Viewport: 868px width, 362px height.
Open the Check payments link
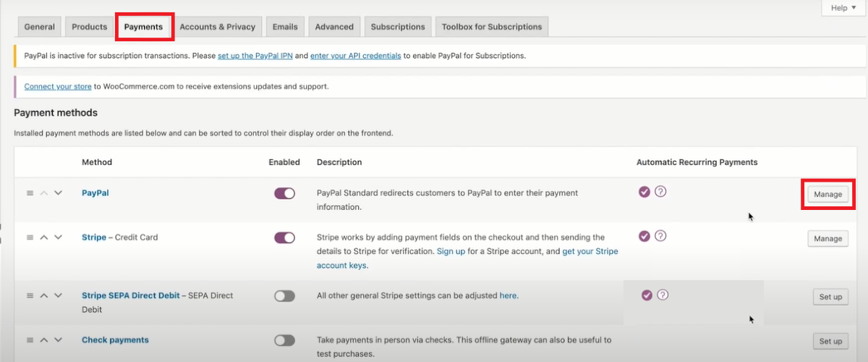115,340
